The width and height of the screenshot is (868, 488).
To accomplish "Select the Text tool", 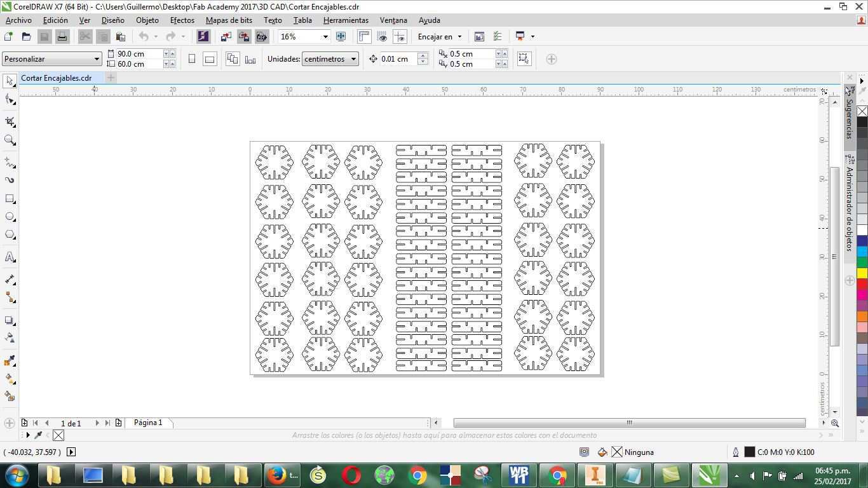I will point(10,257).
